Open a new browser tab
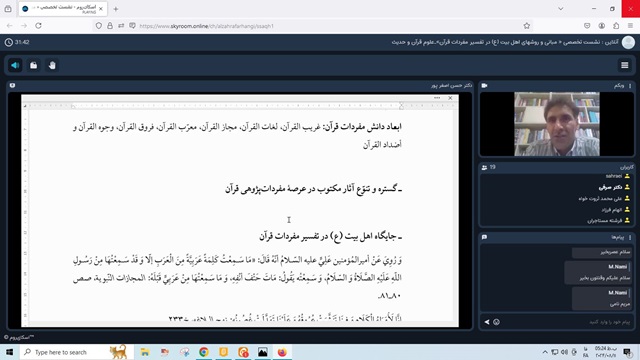Image resolution: width=640 pixels, height=360 pixels. (x=116, y=9)
